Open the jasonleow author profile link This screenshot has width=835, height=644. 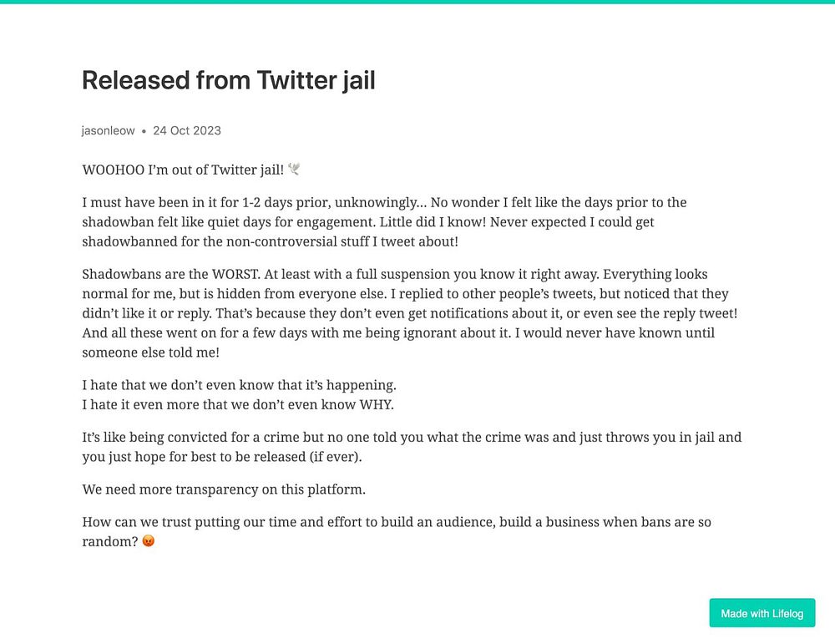tap(108, 130)
